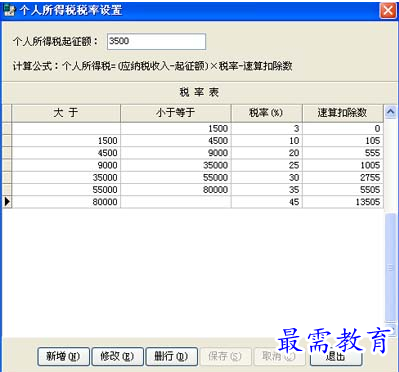Select the tax rate cell 45
Image resolution: width=399 pixels, height=372 pixels.
(x=267, y=202)
